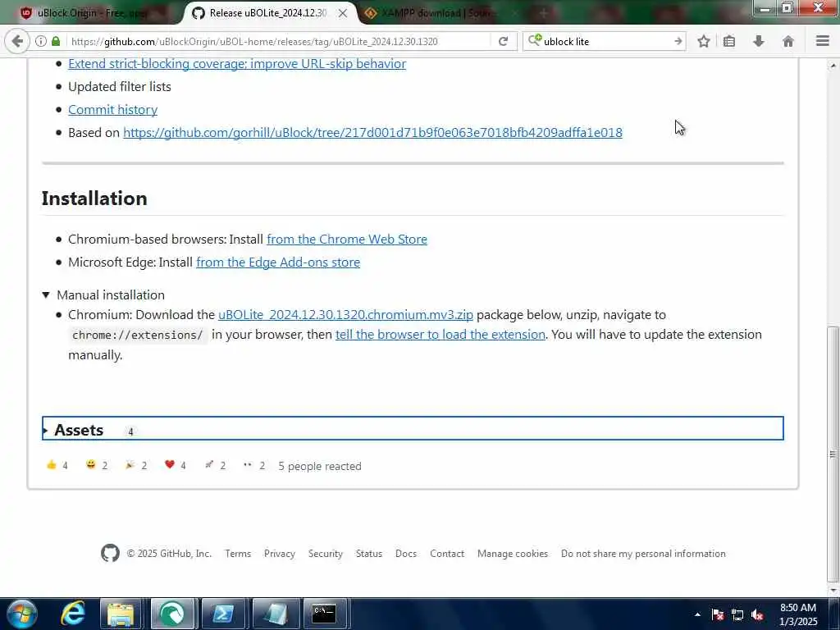The width and height of the screenshot is (840, 630).
Task: Open site information icon in address bar
Action: coord(41,41)
